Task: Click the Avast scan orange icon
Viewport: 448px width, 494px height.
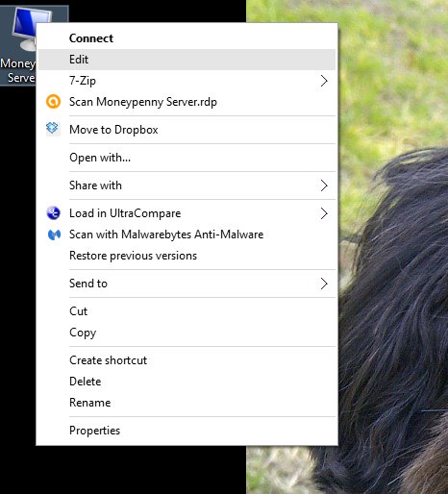Action: coord(53,102)
